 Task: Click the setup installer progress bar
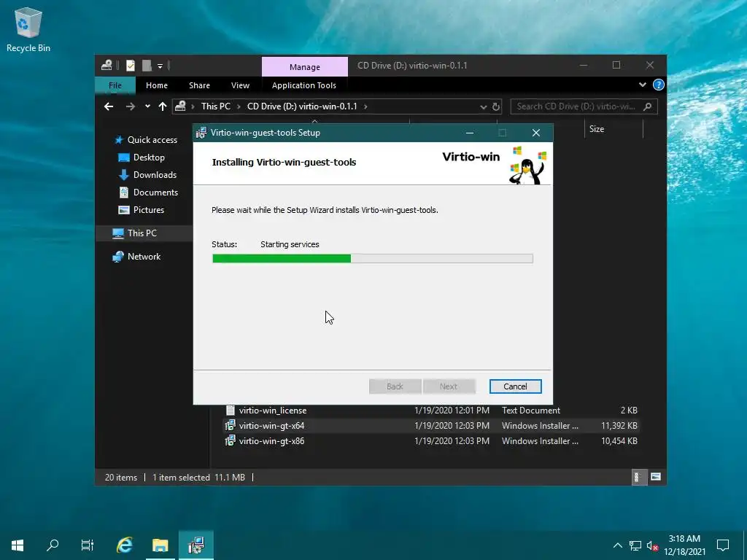(x=373, y=258)
